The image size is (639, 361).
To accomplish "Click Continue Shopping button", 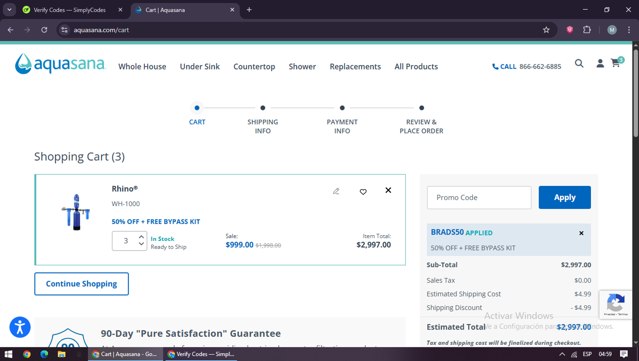I will (82, 284).
